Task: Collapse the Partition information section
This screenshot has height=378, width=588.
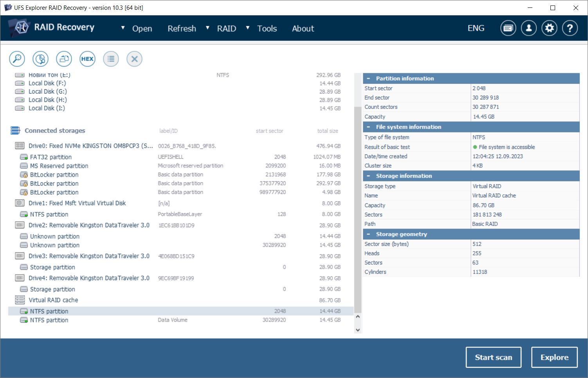Action: pos(368,78)
